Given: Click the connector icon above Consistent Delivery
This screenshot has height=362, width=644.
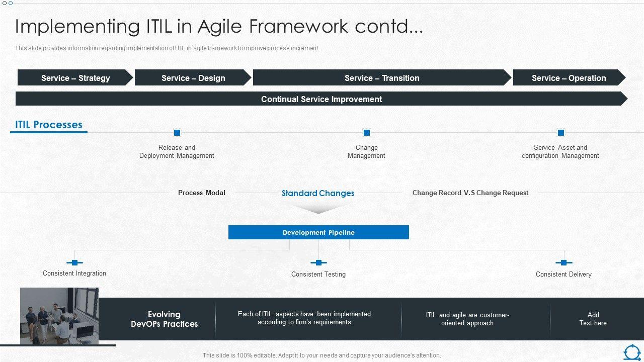Looking at the screenshot, I should tap(563, 262).
